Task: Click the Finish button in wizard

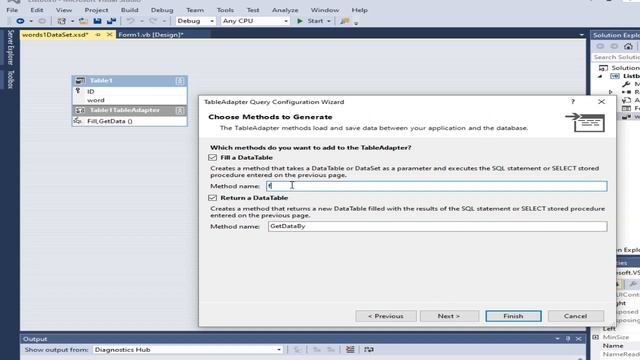Action: click(x=513, y=316)
